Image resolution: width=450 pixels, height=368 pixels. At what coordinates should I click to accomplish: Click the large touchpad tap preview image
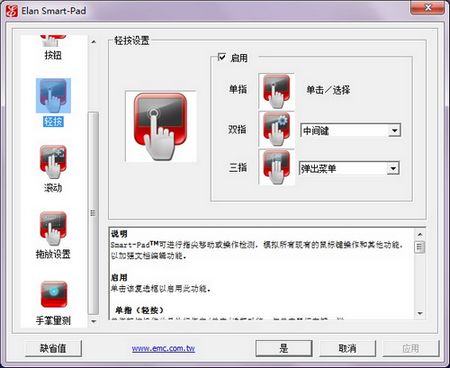(x=161, y=126)
